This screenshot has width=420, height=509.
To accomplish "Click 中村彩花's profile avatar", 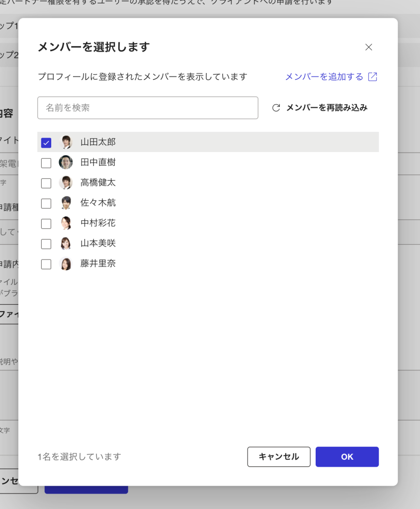I will coord(66,224).
